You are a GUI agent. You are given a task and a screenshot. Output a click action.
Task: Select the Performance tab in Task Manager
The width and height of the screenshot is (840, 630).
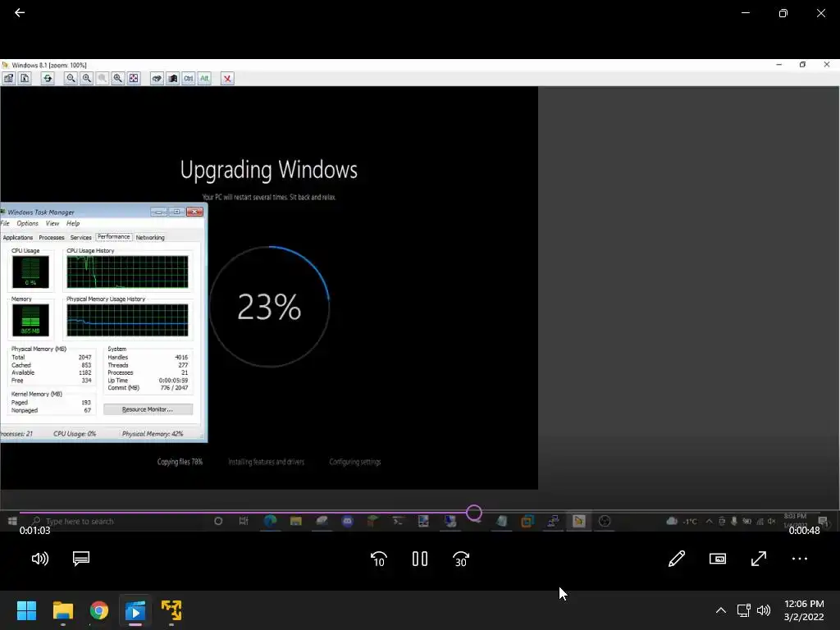coord(113,237)
